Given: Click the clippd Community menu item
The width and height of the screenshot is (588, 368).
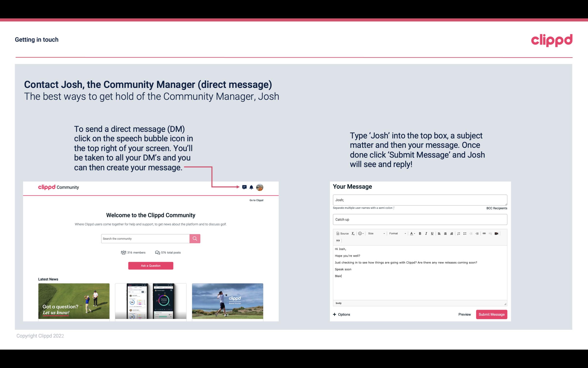Looking at the screenshot, I should [59, 187].
